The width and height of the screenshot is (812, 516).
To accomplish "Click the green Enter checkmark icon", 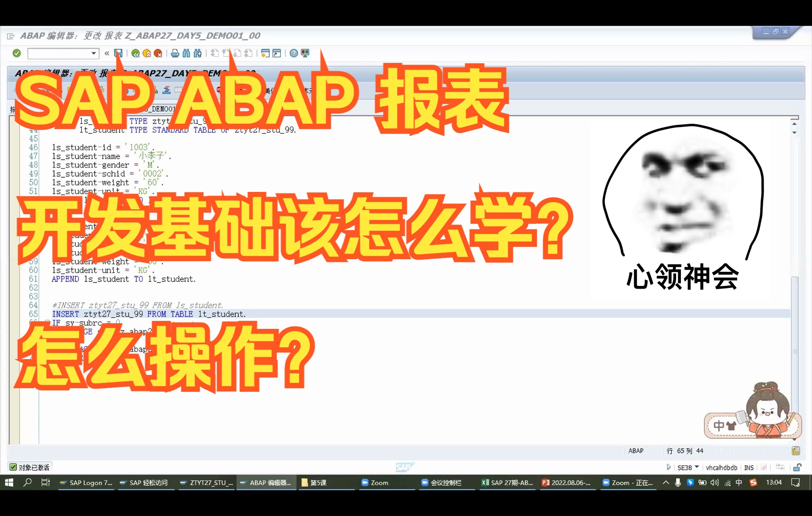I will click(x=17, y=53).
